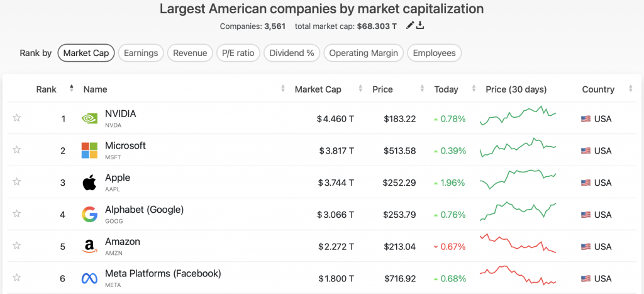Select the P/E ratio rank-by tab

pos(238,53)
